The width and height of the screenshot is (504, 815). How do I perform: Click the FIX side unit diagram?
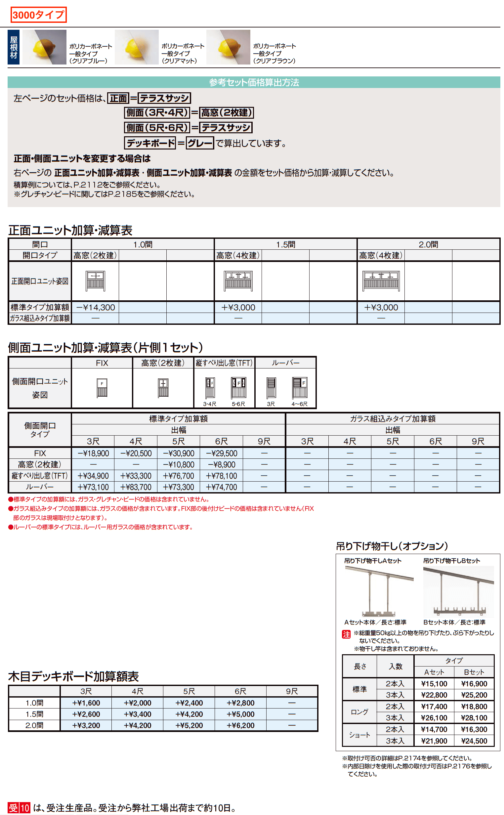[102, 388]
